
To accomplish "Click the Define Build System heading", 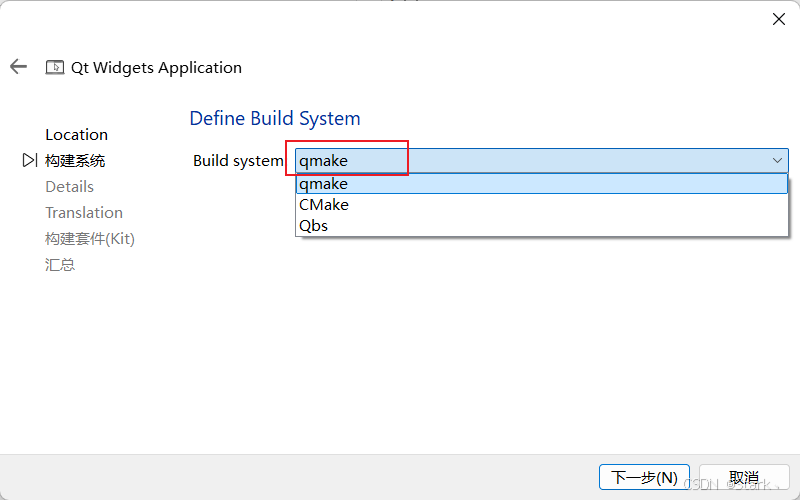I will (275, 118).
